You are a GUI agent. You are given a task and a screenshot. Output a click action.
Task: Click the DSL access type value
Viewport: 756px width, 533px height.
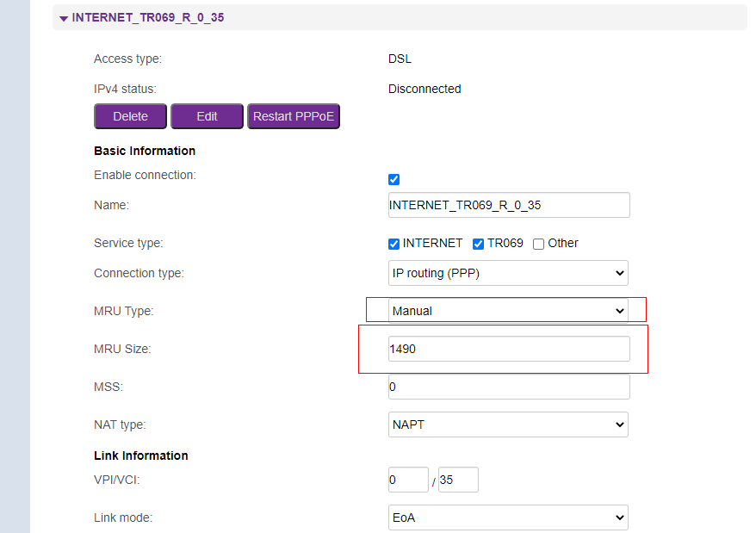pos(400,59)
